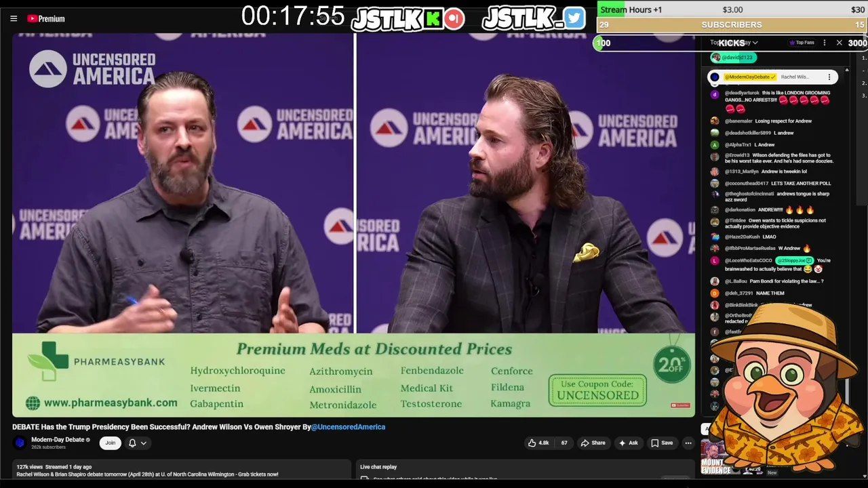This screenshot has width=868, height=488.
Task: Click the Modern-Day Debate channel avatar
Action: 20,443
